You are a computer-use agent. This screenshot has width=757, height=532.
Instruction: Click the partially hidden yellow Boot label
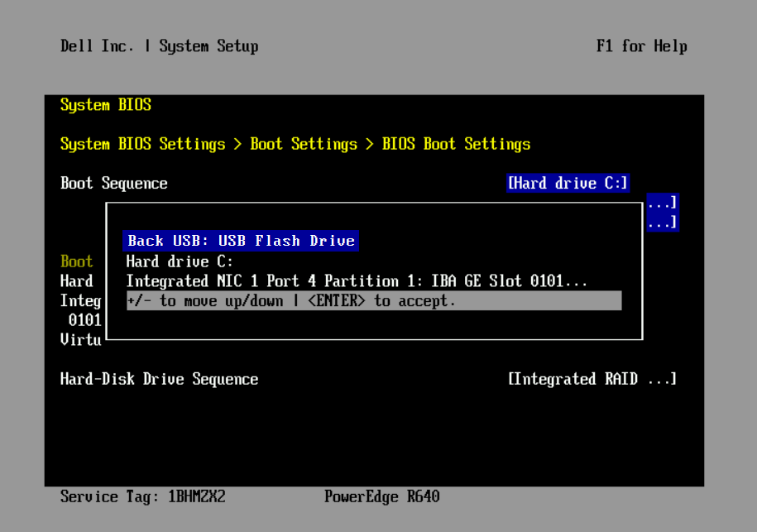(77, 261)
